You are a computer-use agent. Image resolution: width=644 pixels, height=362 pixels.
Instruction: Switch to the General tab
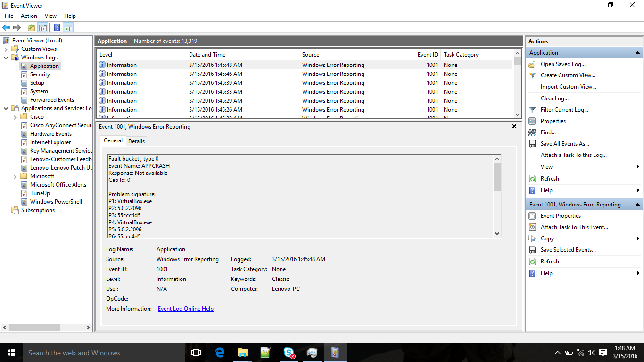click(113, 140)
